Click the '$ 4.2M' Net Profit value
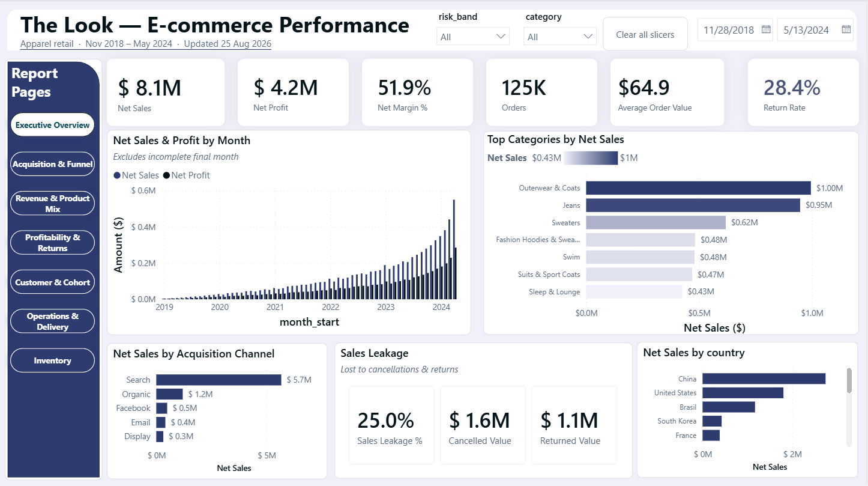868x486 pixels. (x=286, y=88)
